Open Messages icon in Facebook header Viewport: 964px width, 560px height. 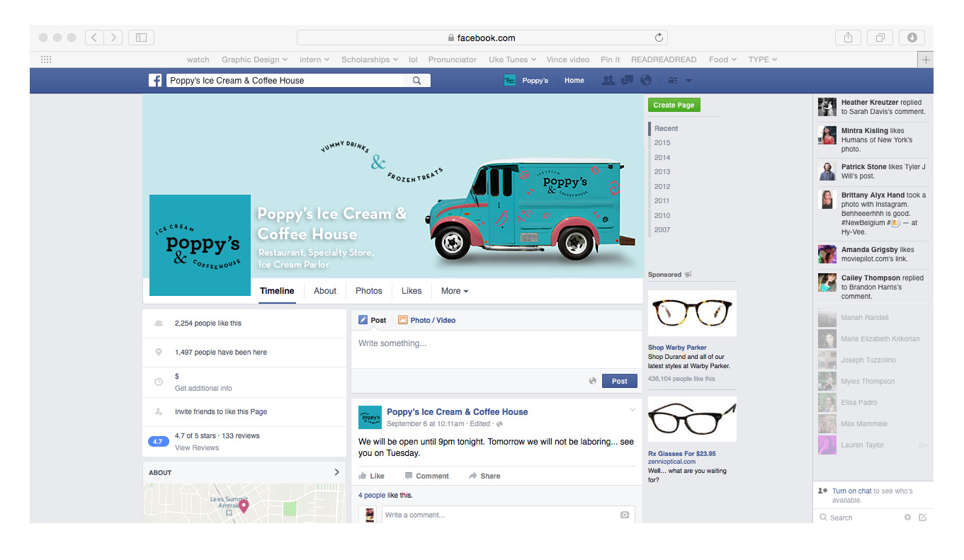pyautogui.click(x=627, y=81)
